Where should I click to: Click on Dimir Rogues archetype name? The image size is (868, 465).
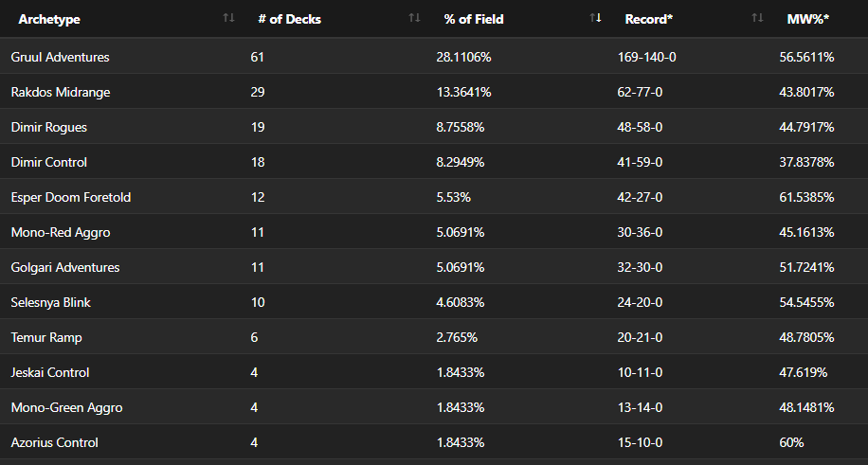point(49,128)
